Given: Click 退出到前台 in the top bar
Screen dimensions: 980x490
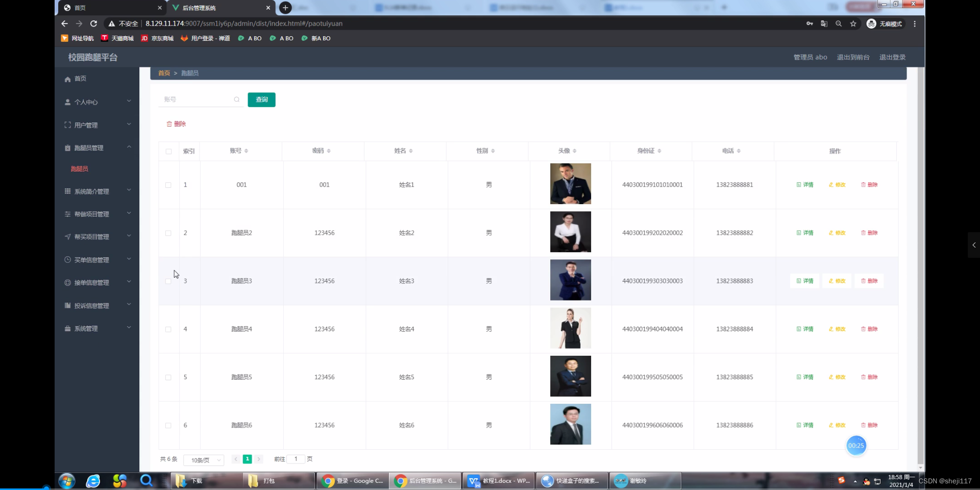Looking at the screenshot, I should (x=853, y=57).
